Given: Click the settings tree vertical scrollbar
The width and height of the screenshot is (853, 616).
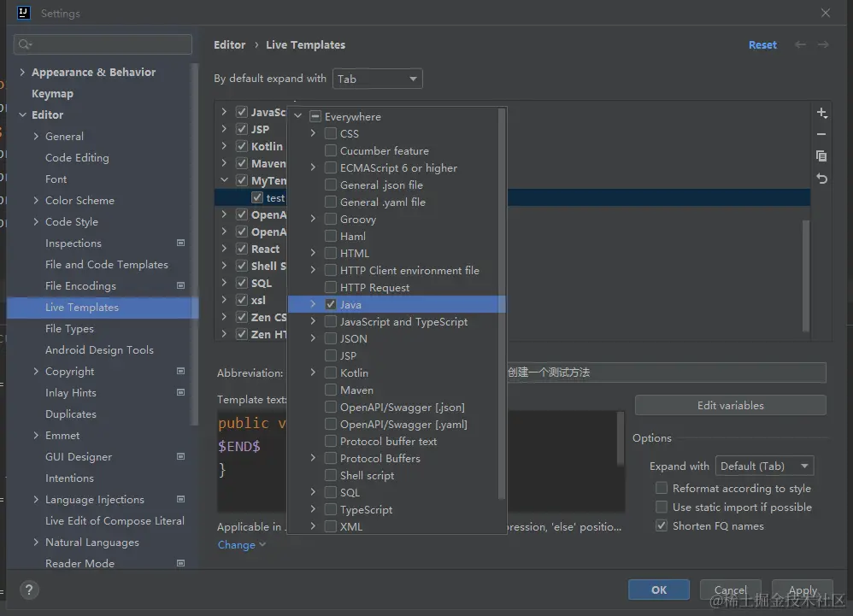Looking at the screenshot, I should point(194,244).
